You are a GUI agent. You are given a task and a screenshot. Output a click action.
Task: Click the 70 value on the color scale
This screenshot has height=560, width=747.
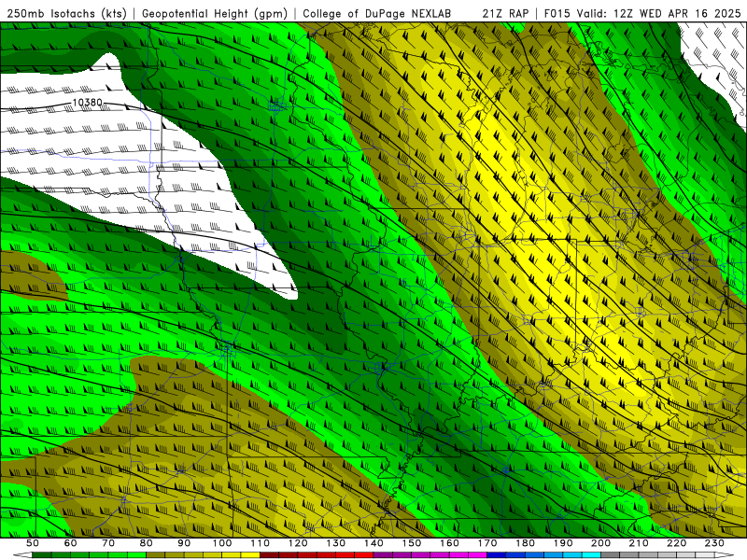point(108,543)
